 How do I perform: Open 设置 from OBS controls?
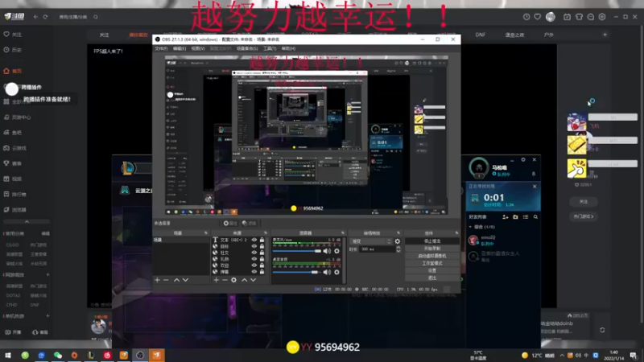click(431, 270)
